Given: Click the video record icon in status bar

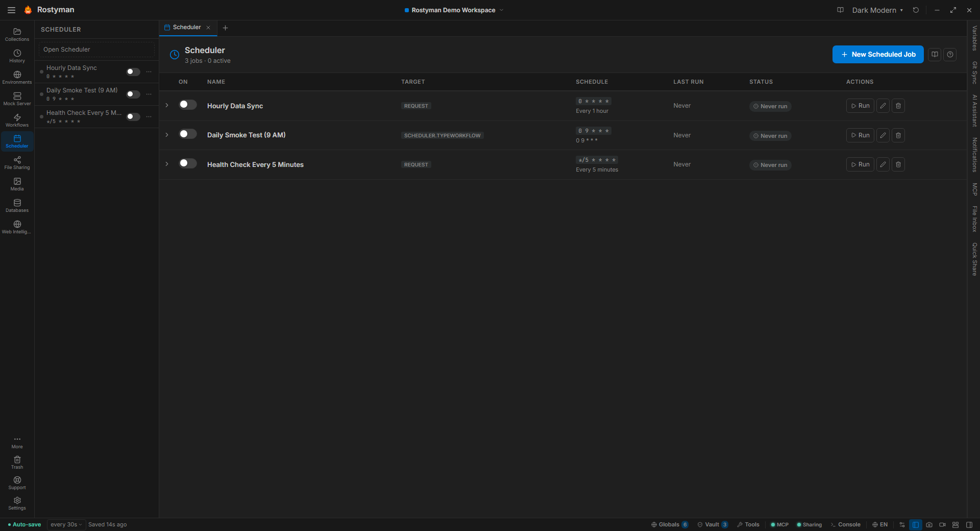Looking at the screenshot, I should coord(942,525).
